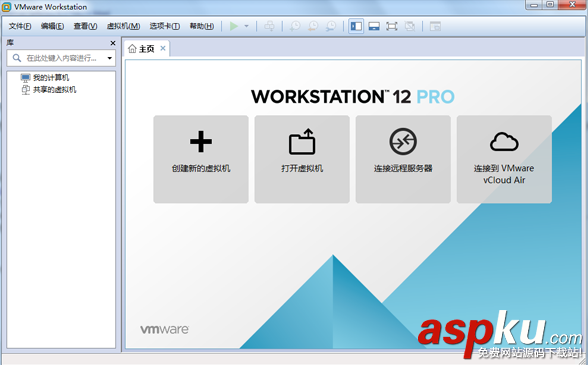588x365 pixels.
Task: Click the 连接远程服务器 tile
Action: 403,159
